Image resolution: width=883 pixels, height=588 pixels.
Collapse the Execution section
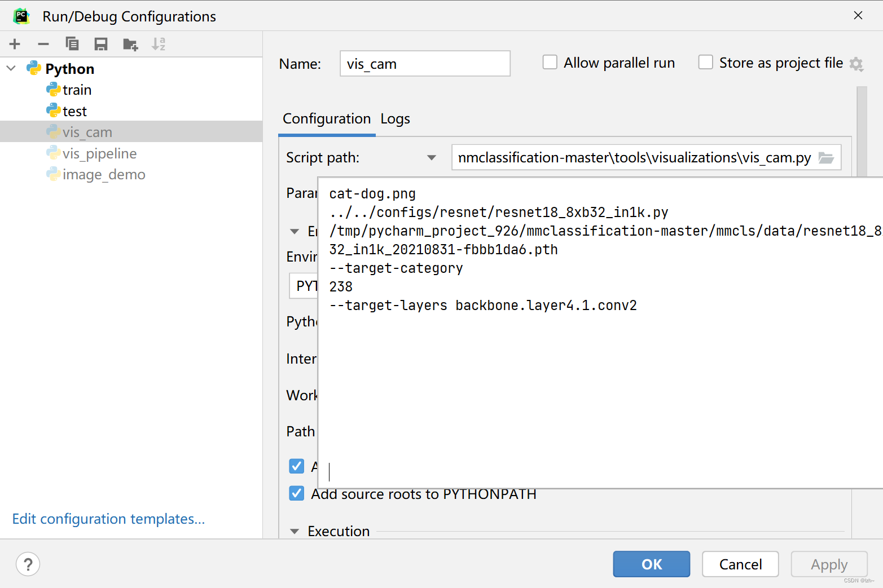click(x=294, y=531)
